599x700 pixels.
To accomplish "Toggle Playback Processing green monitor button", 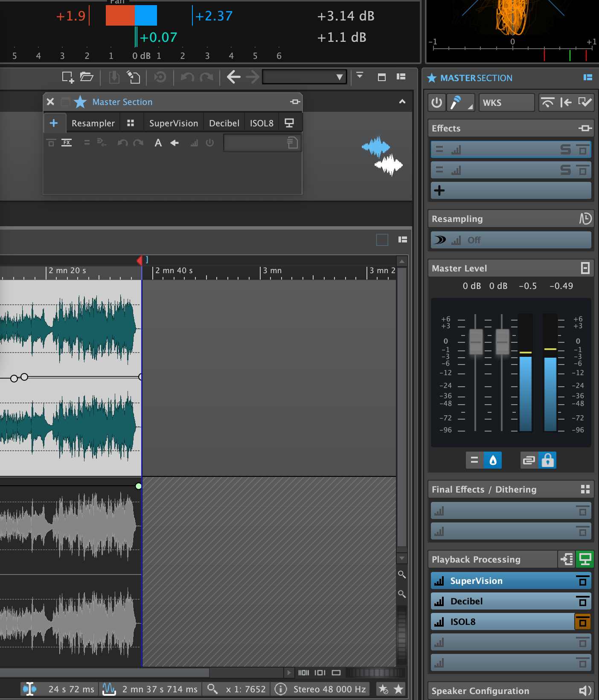I will tap(584, 559).
